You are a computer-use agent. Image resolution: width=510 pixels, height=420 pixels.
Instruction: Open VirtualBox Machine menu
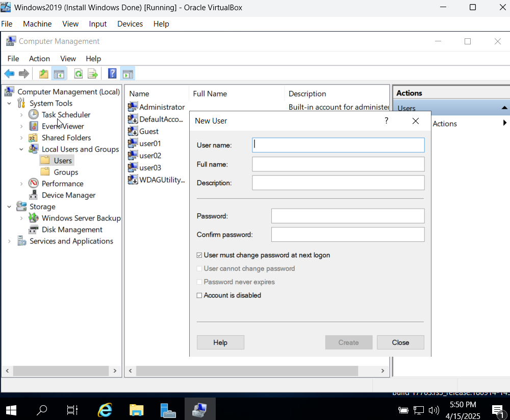coord(37,24)
